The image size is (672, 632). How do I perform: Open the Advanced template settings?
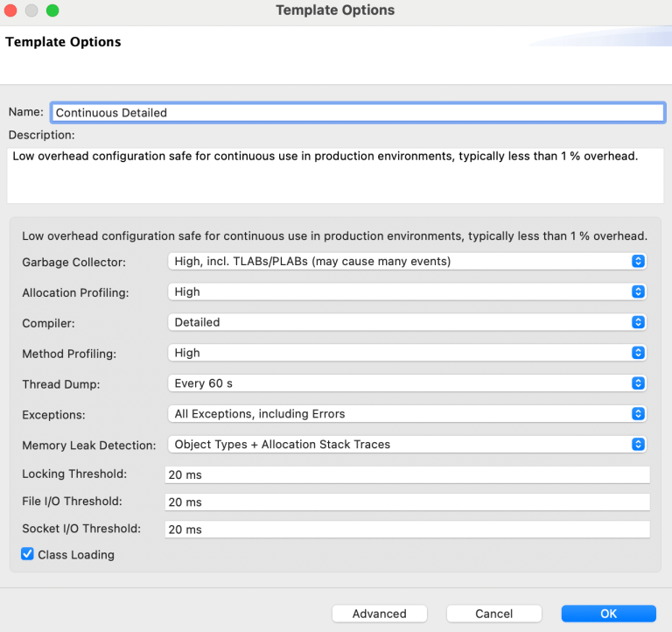[x=379, y=614]
